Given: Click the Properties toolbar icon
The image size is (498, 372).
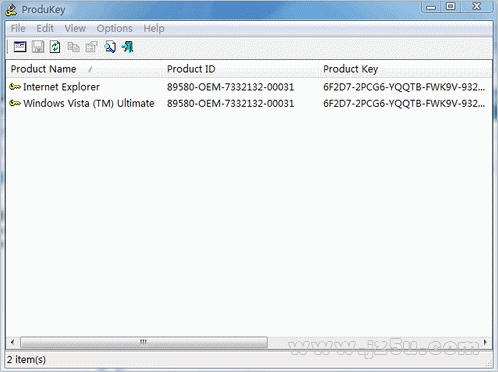Looking at the screenshot, I should coord(91,47).
